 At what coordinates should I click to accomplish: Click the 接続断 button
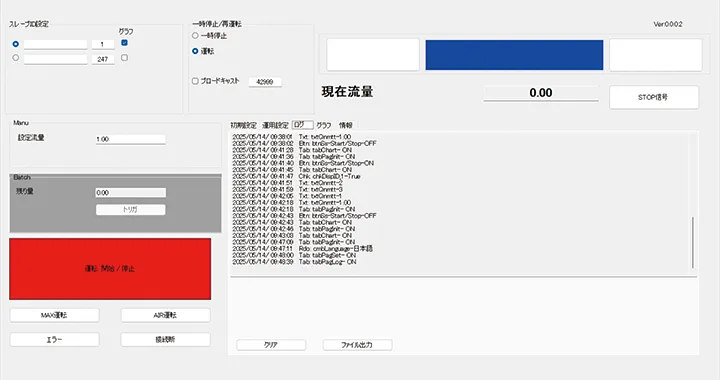coord(165,340)
